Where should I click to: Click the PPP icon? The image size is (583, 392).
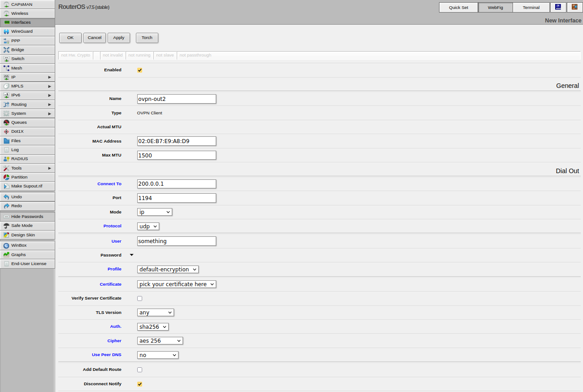6,41
